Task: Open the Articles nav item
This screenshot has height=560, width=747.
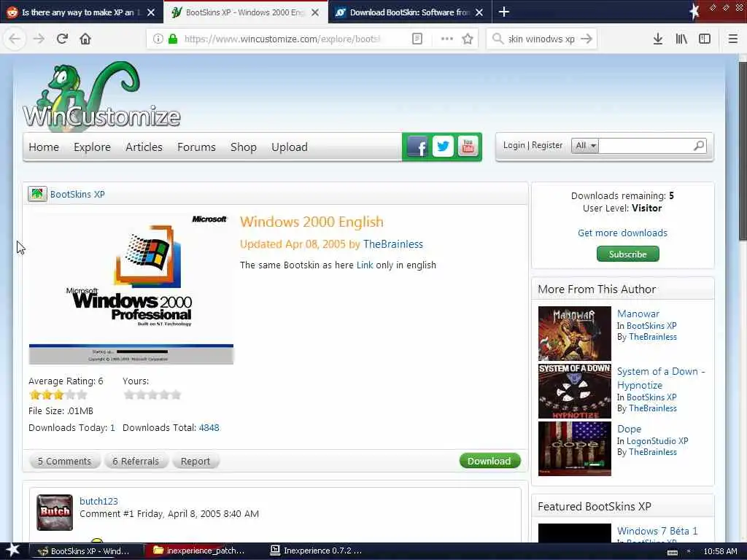Action: click(x=144, y=147)
